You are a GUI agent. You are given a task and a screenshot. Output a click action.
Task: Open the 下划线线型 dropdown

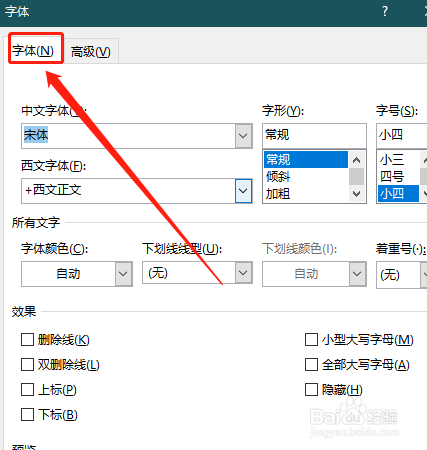[x=243, y=273]
